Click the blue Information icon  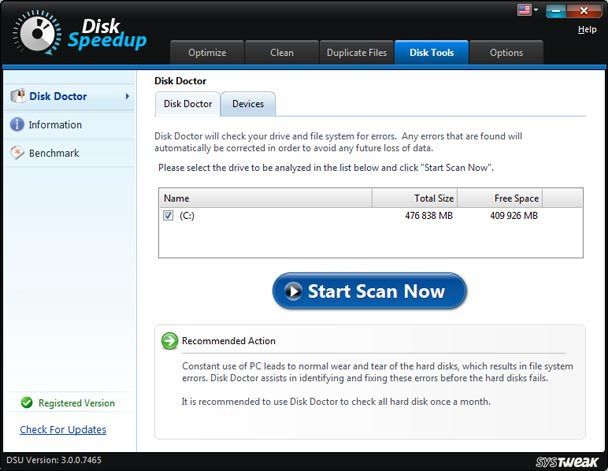tap(17, 124)
